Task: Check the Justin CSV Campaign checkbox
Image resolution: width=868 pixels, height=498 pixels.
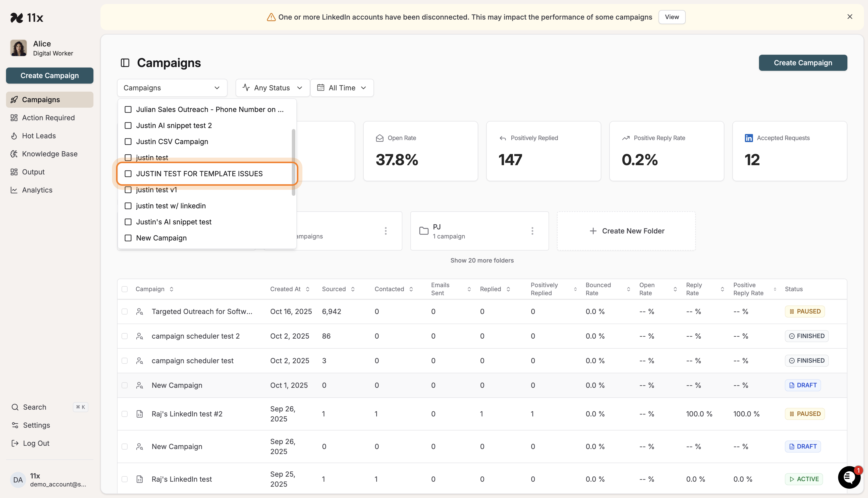Action: click(x=128, y=141)
